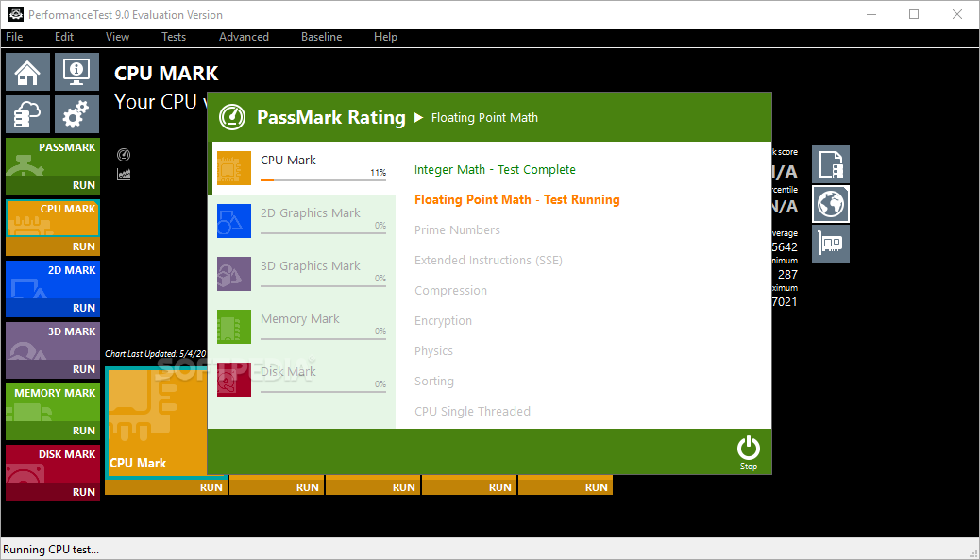Click the red Disk Mark icon in dialog
This screenshot has height=560, width=980.
tap(234, 380)
